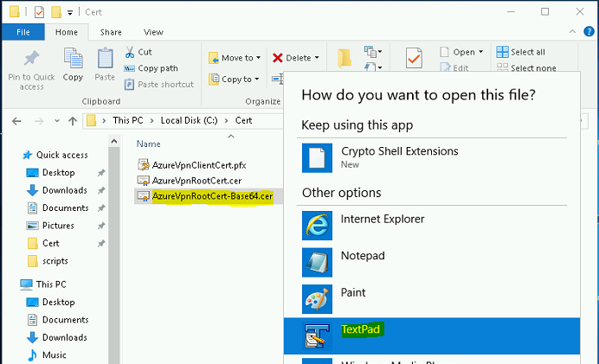Choose Crypto Shell Extensions app
This screenshot has width=599, height=364.
[x=432, y=157]
